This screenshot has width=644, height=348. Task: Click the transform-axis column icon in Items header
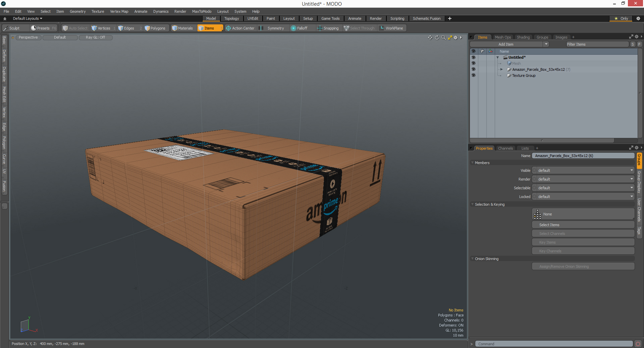coord(490,51)
